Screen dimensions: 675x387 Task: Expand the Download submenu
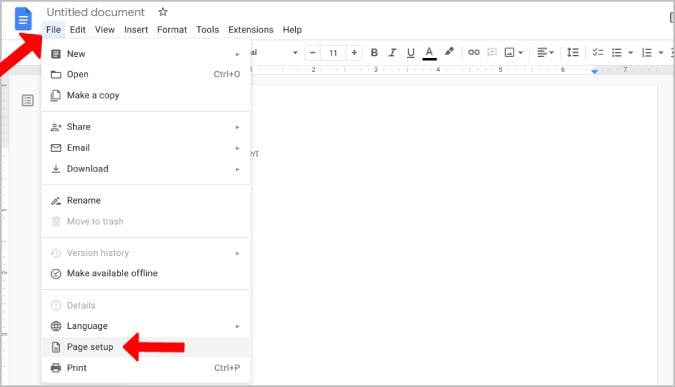pos(146,169)
